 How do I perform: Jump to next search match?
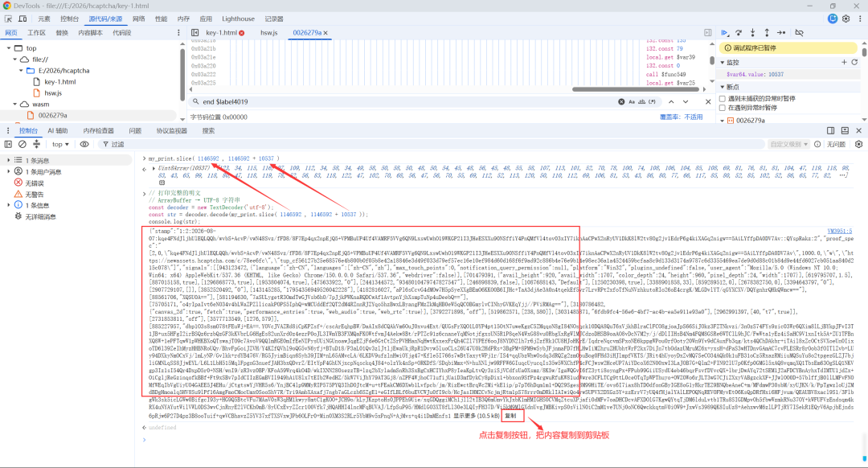[x=686, y=102]
